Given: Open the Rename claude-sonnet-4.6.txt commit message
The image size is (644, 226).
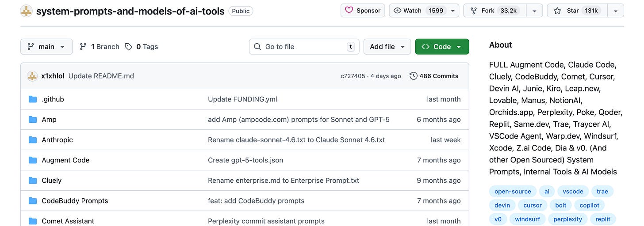Looking at the screenshot, I should 296,139.
